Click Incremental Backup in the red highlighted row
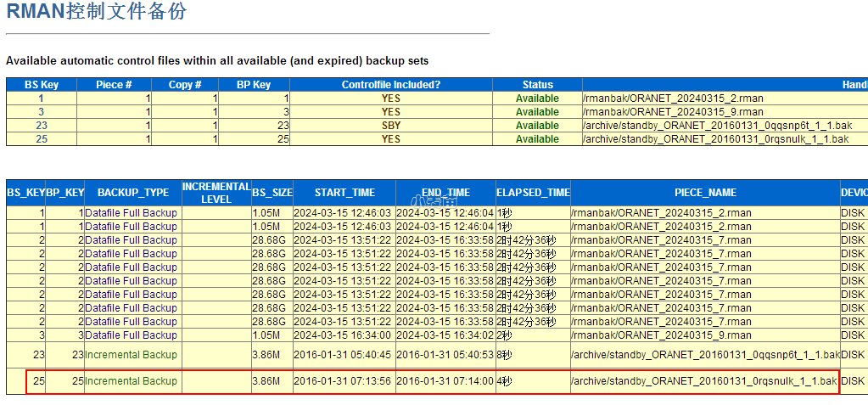 point(131,381)
